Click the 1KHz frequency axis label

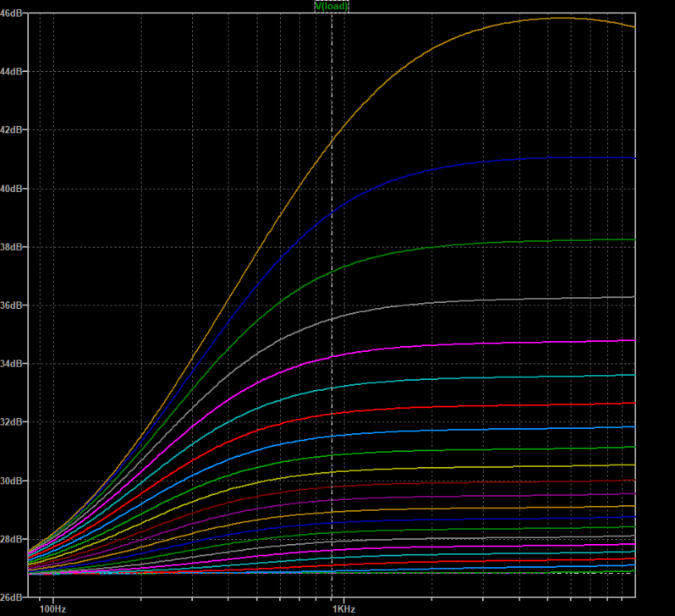[343, 608]
